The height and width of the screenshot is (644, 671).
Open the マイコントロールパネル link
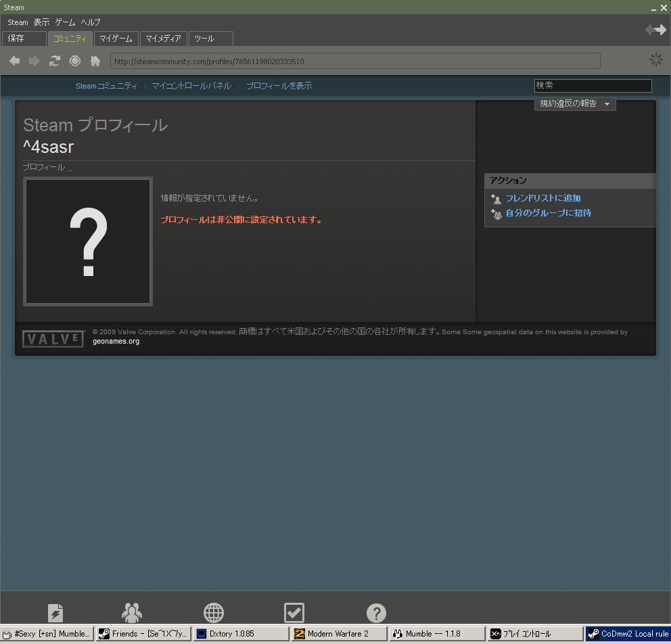pyautogui.click(x=191, y=86)
